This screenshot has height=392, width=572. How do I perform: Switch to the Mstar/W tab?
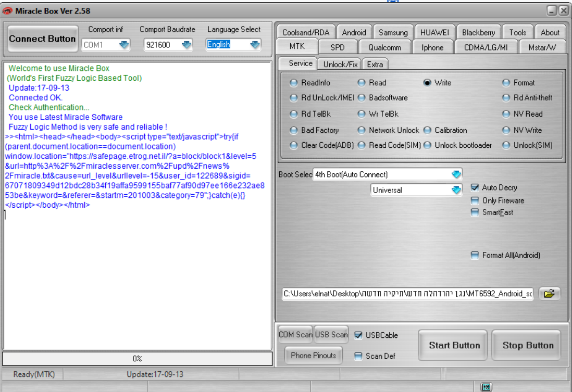pyautogui.click(x=542, y=47)
